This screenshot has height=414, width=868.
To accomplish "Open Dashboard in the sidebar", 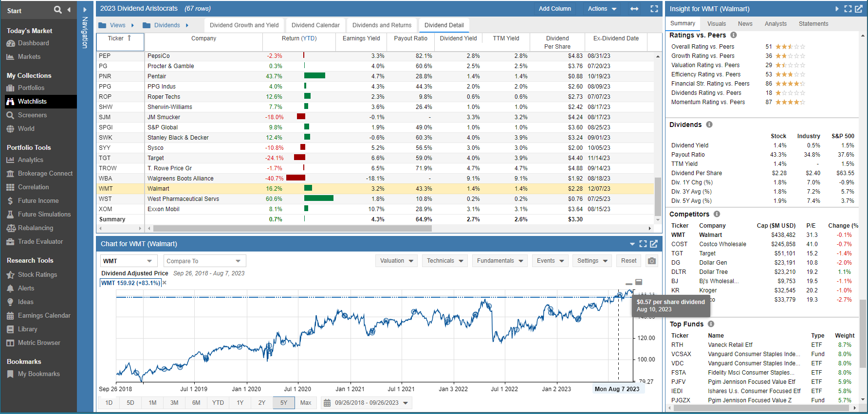I will click(x=33, y=43).
